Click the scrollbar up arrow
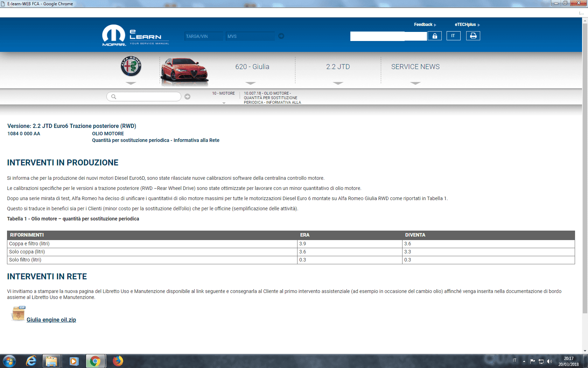 click(x=585, y=21)
